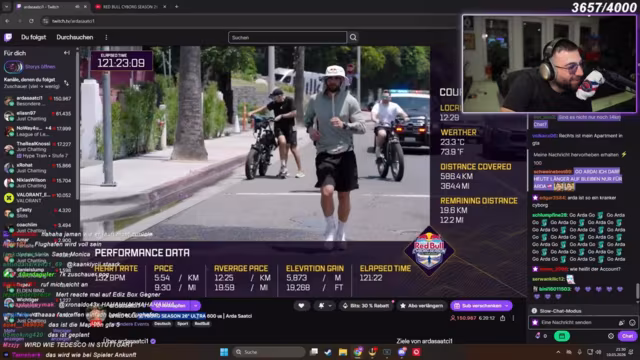Open gTasty channel in sidebar
The image size is (640, 360).
pos(38,212)
